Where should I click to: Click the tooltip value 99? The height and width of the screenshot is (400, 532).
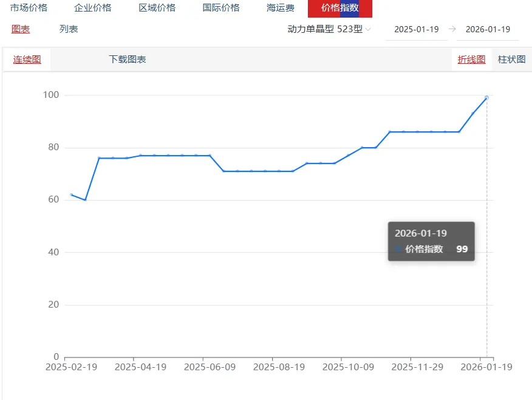[x=462, y=249]
